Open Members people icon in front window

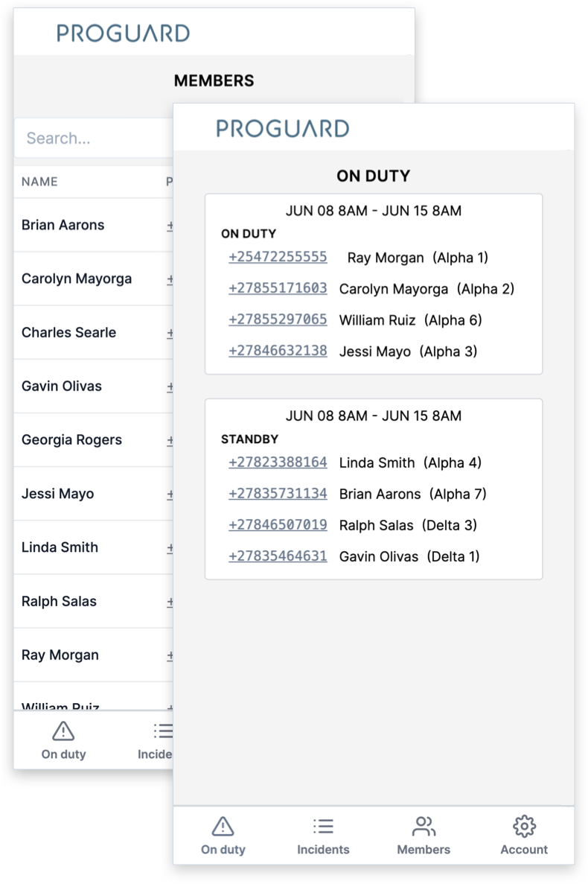point(424,827)
